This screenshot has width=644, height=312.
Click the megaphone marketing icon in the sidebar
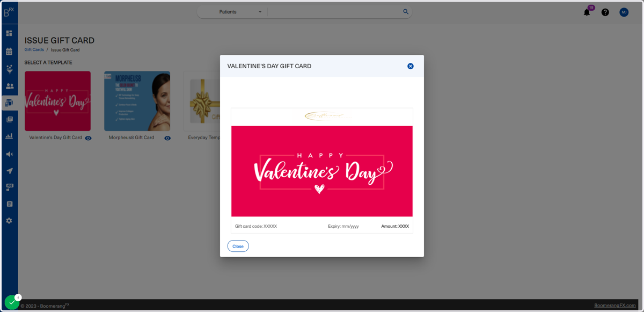pyautogui.click(x=9, y=154)
